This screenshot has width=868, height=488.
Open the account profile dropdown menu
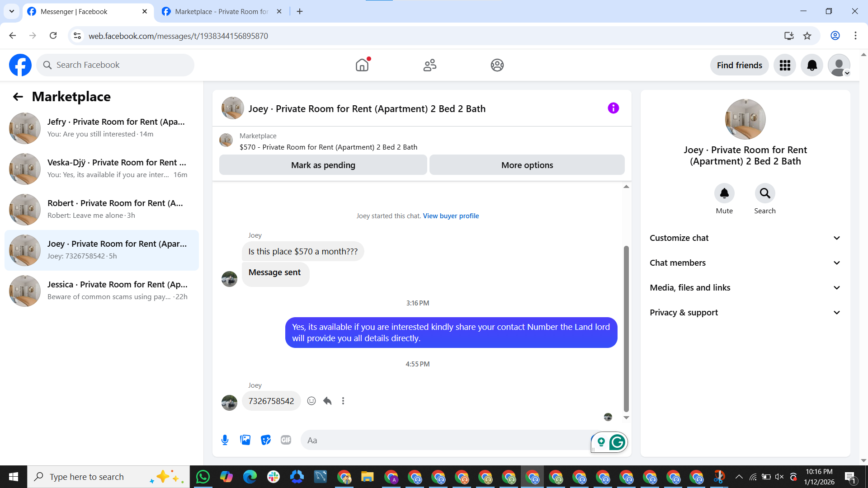point(839,66)
